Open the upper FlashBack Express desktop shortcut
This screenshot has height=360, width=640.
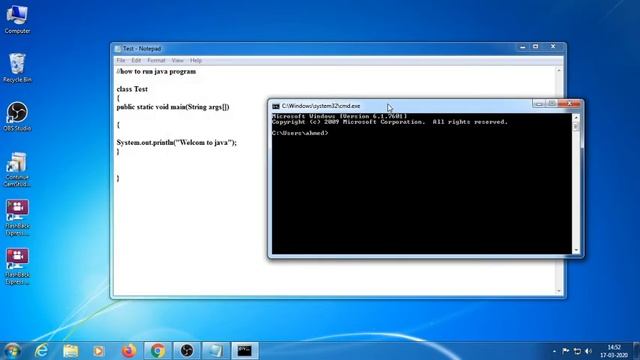pyautogui.click(x=17, y=218)
